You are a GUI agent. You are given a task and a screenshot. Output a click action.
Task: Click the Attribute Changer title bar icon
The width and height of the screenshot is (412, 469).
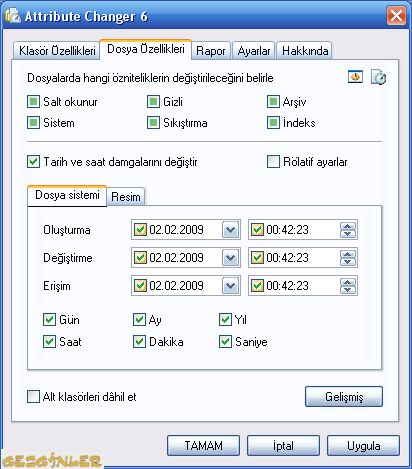tap(13, 16)
